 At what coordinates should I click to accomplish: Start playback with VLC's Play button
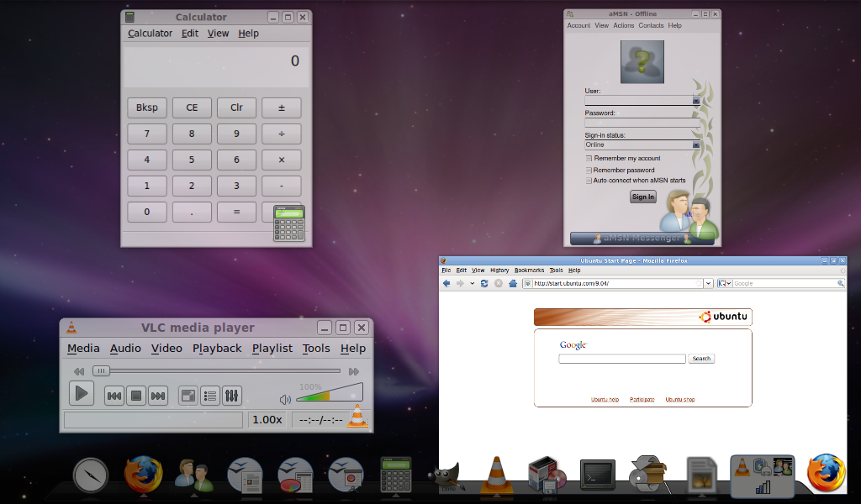82,394
